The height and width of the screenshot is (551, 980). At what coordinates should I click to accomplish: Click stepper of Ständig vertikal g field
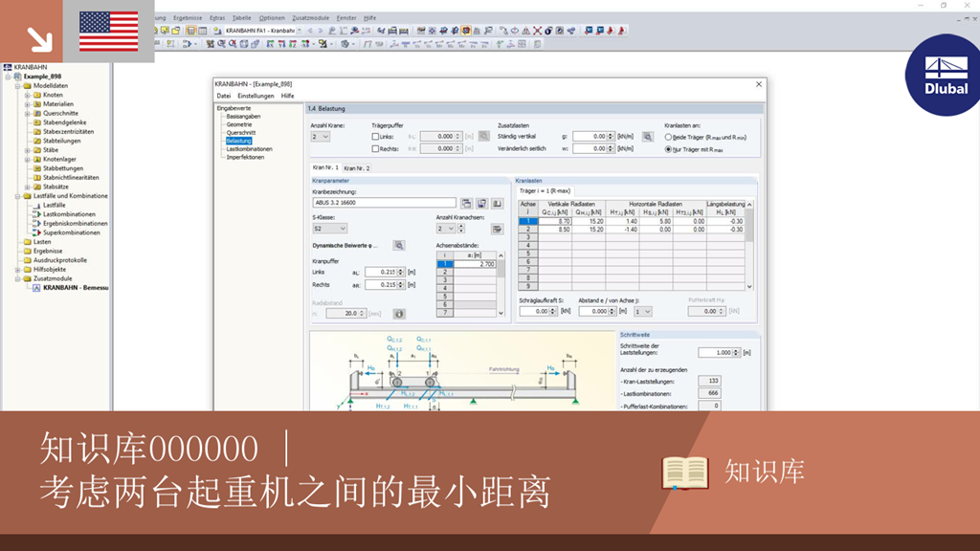(611, 136)
